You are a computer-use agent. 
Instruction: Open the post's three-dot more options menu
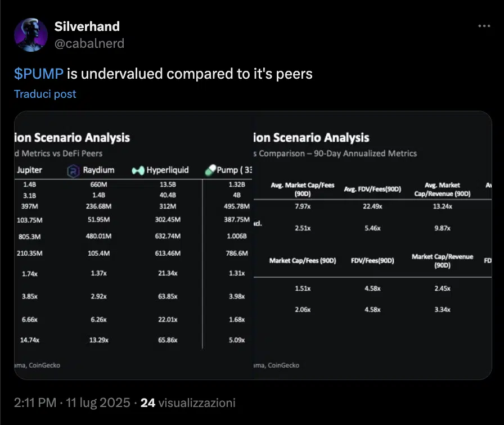coord(484,26)
